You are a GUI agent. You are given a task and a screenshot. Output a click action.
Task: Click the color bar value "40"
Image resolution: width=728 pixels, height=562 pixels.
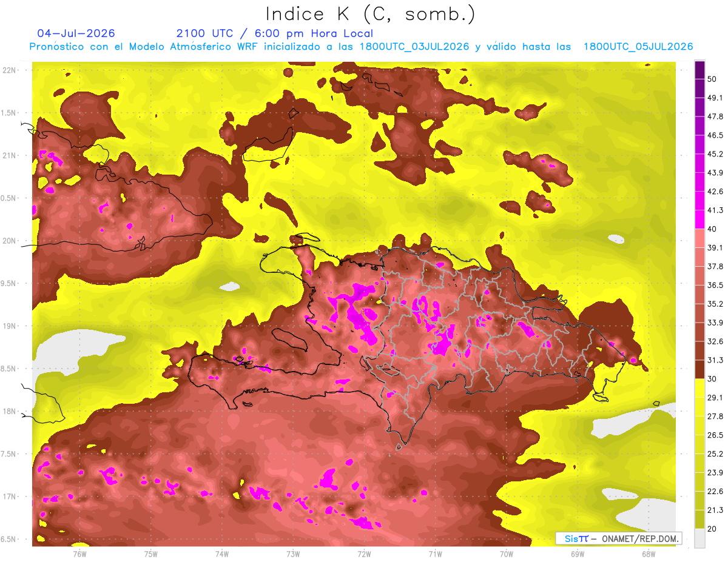tap(713, 229)
